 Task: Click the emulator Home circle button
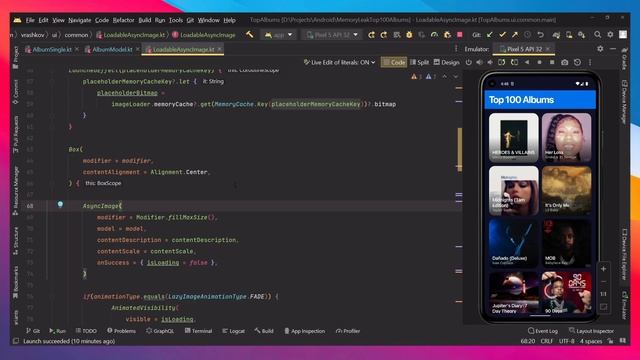pyautogui.click(x=539, y=62)
